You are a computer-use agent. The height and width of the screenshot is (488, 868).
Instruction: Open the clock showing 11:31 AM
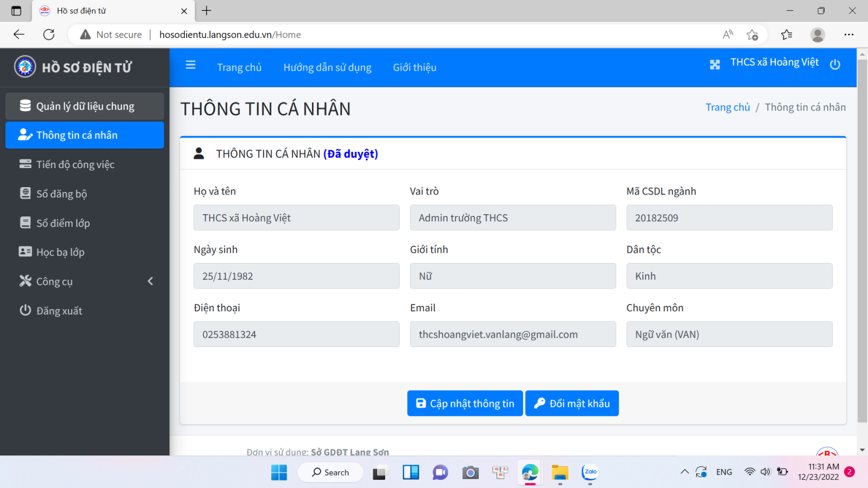pyautogui.click(x=819, y=472)
